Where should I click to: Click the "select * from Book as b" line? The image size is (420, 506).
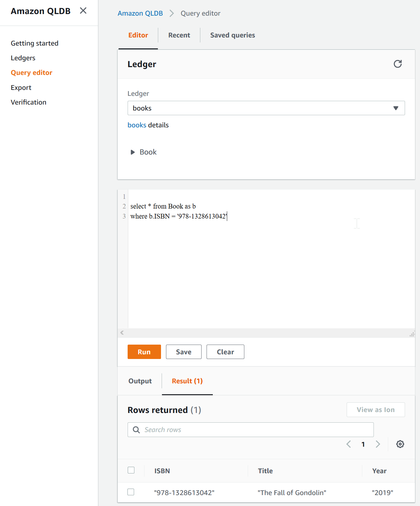pos(163,206)
